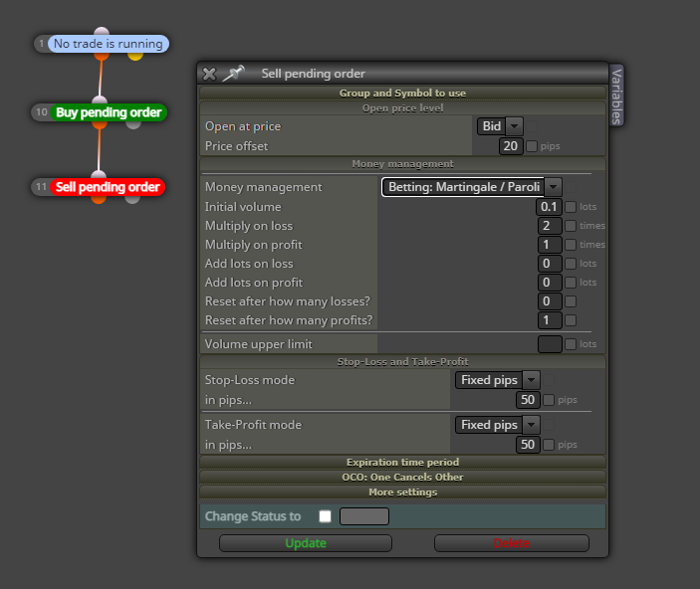
Task: Click the 'Stop-Loss mode' label
Action: [x=250, y=380]
